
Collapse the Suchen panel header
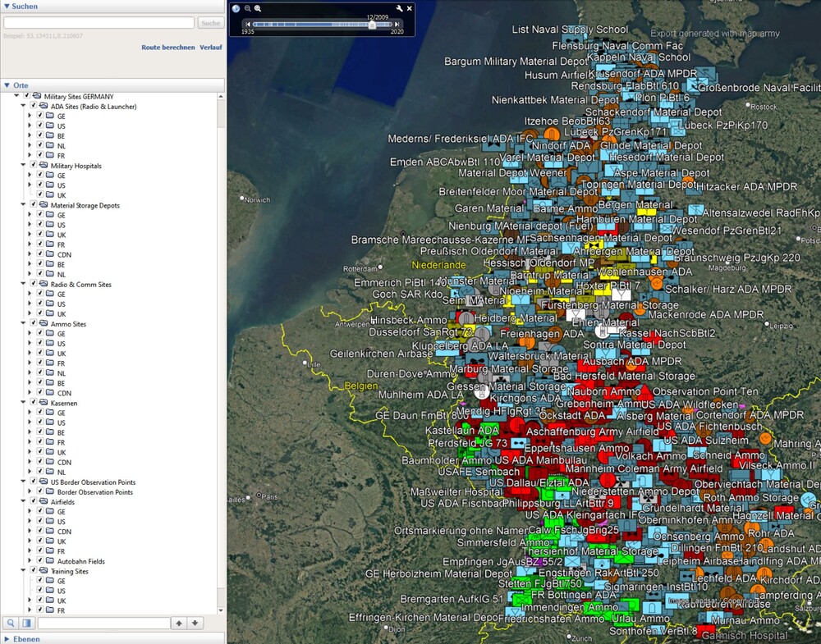pos(112,7)
